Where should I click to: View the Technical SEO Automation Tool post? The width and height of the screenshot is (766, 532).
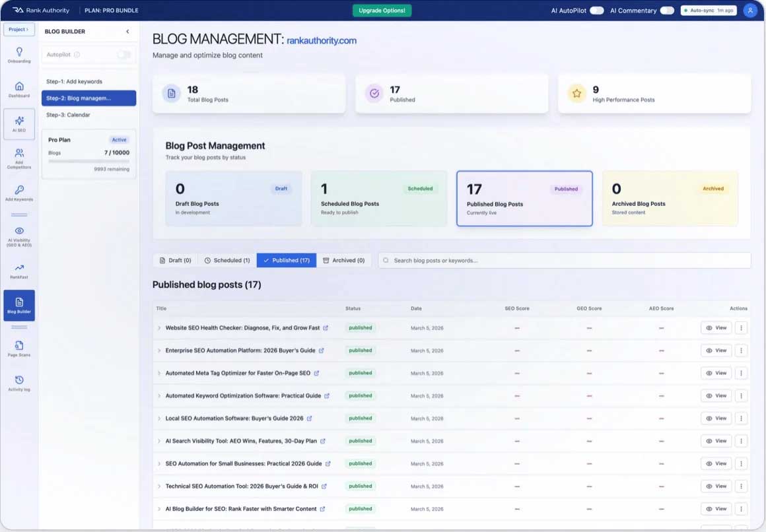click(x=716, y=486)
